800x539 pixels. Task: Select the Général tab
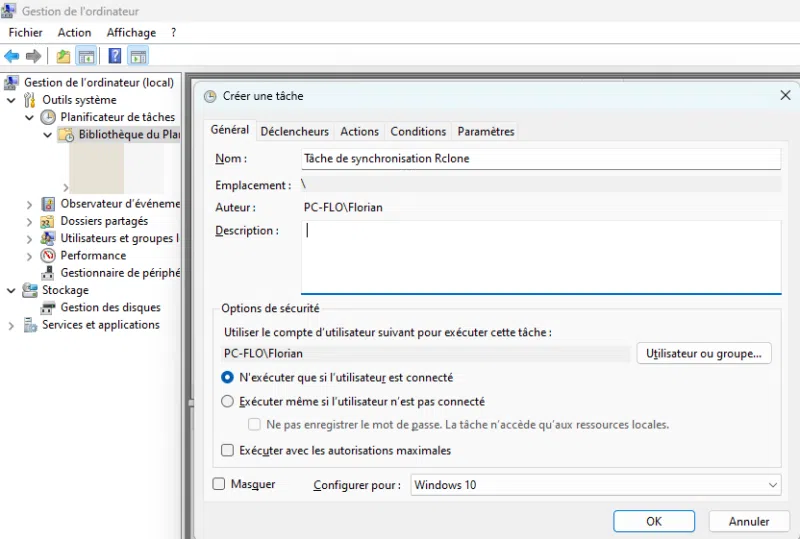pos(230,130)
